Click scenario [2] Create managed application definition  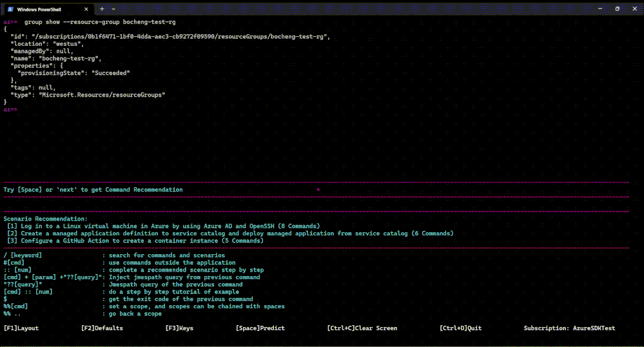point(230,233)
